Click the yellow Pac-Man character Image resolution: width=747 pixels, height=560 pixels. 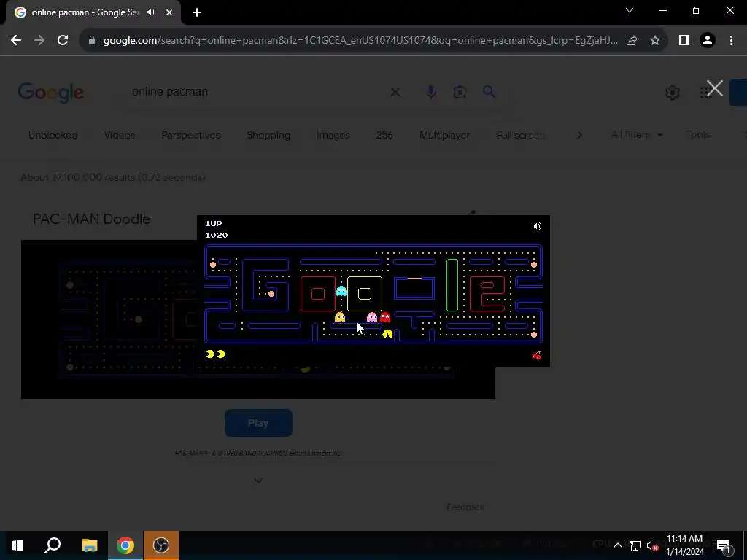click(387, 334)
